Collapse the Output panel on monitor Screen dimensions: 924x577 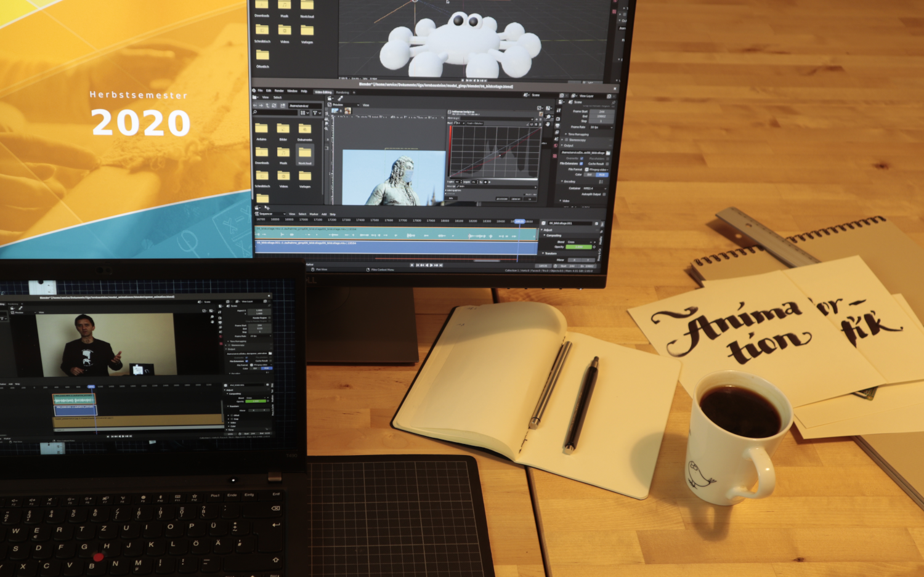pyautogui.click(x=567, y=145)
